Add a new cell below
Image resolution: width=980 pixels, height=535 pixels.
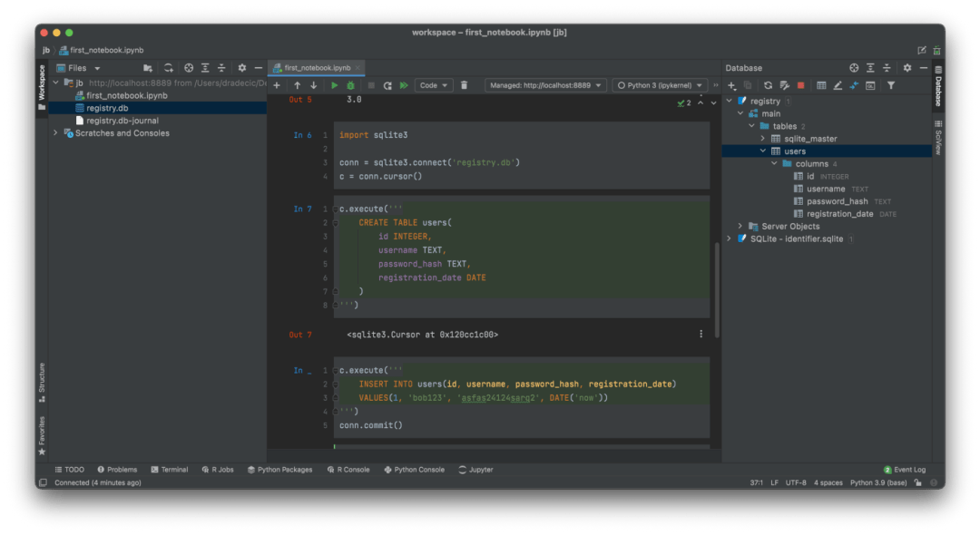tap(277, 84)
